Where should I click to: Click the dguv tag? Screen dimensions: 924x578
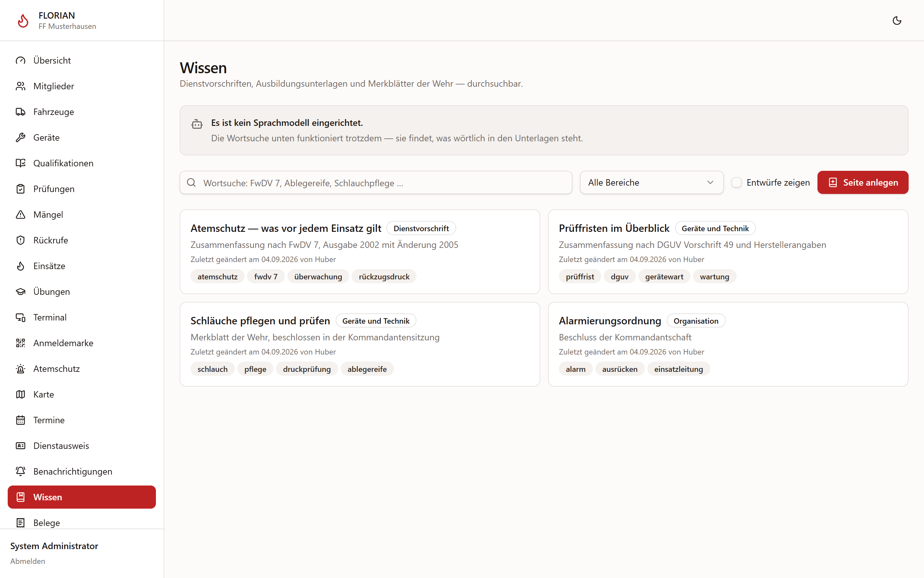[619, 276]
